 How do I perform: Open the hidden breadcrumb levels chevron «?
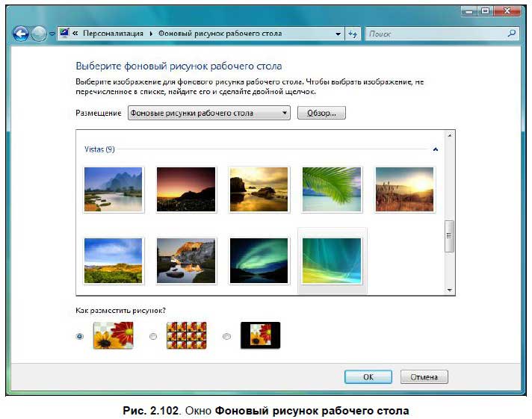75,34
